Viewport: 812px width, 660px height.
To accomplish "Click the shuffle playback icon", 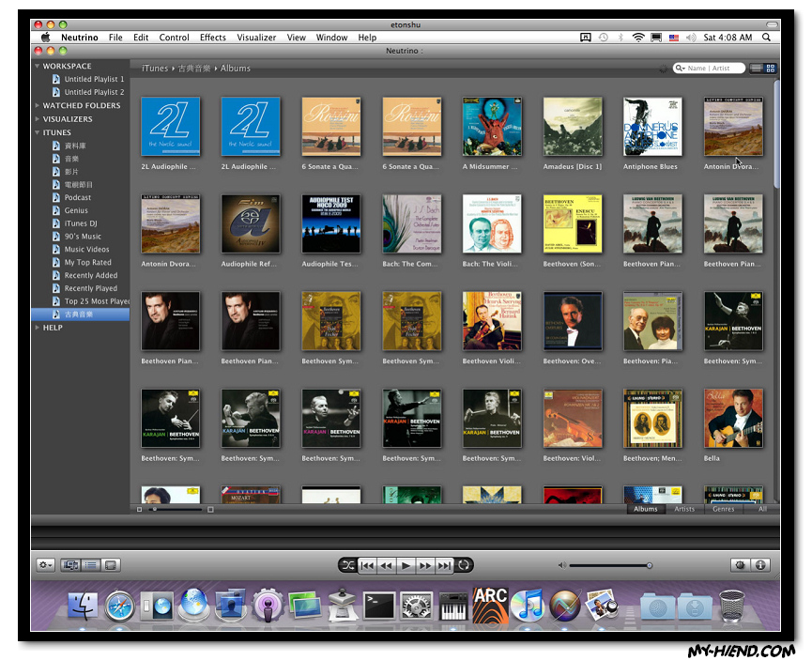I will [348, 565].
